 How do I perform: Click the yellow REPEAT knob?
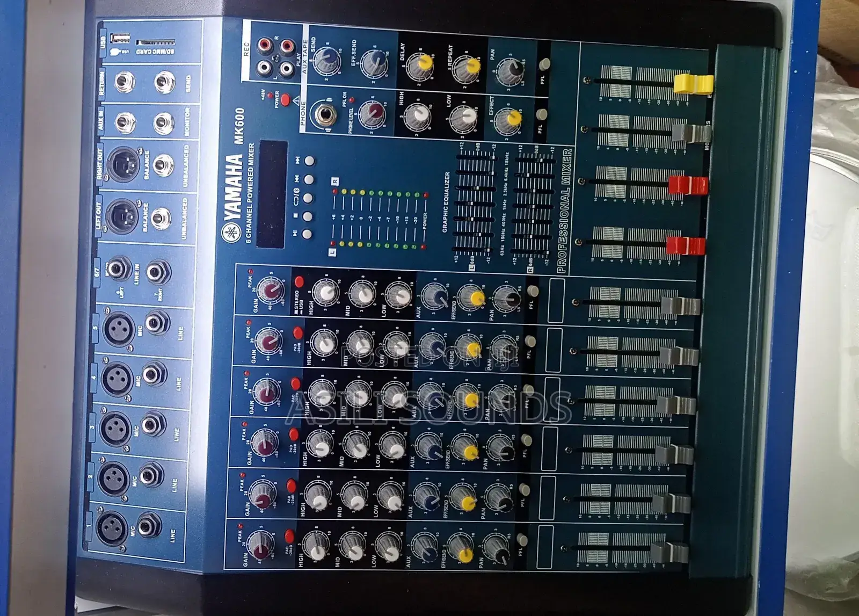[x=467, y=67]
